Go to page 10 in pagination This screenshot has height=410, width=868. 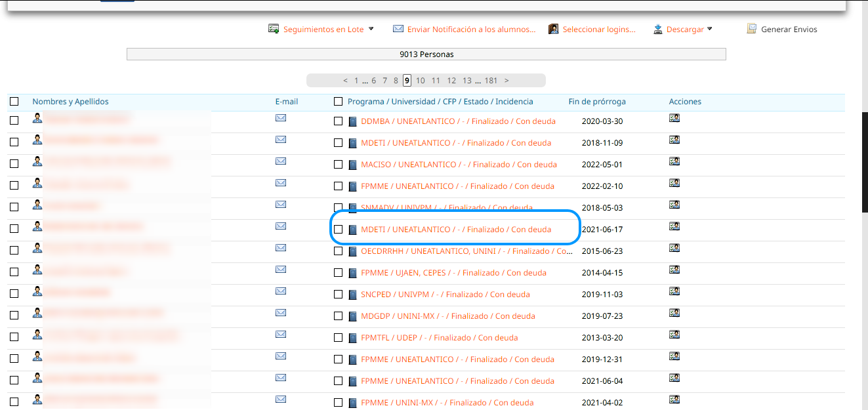coord(420,81)
